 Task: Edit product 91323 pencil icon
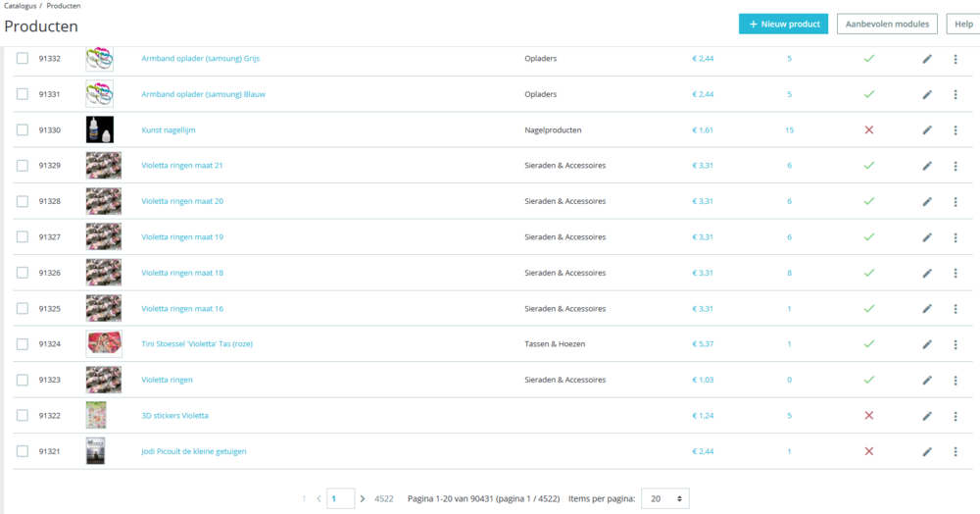927,380
